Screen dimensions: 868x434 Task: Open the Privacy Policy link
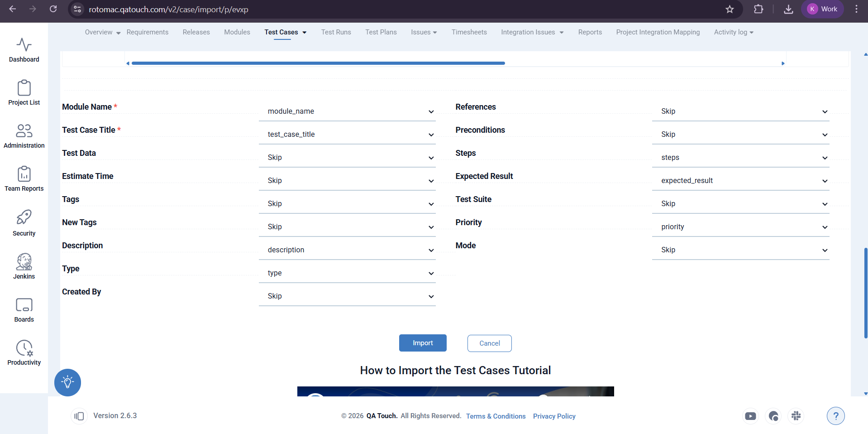tap(554, 416)
